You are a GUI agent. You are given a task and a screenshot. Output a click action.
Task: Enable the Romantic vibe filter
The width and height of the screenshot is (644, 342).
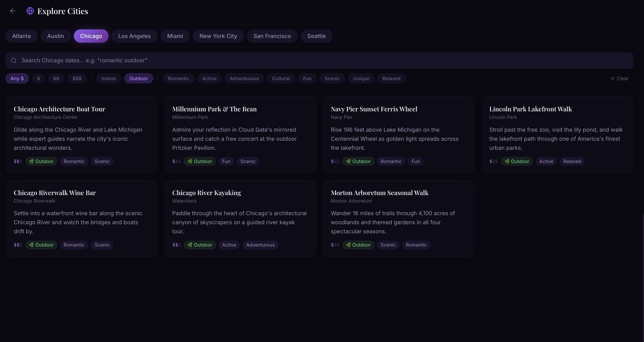(178, 79)
